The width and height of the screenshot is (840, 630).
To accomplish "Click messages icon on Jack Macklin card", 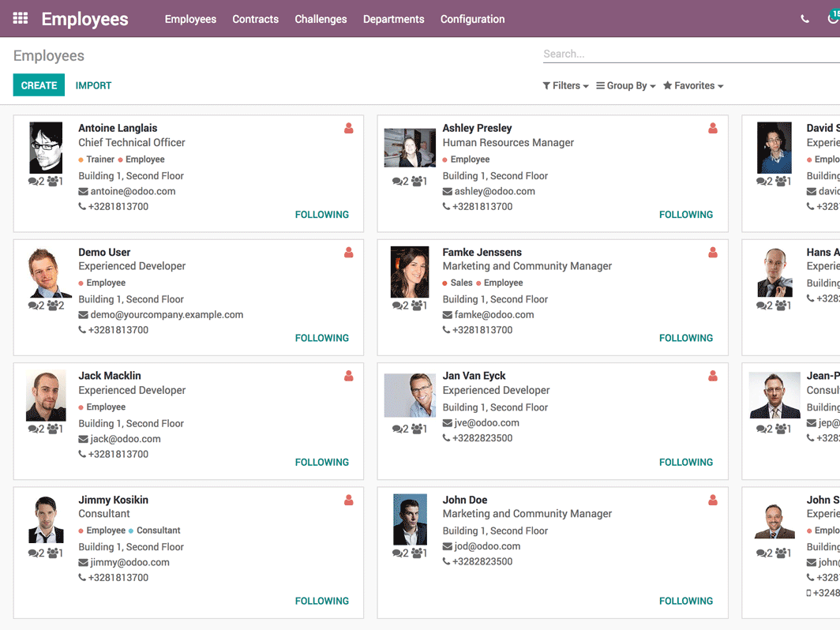I will [x=34, y=429].
